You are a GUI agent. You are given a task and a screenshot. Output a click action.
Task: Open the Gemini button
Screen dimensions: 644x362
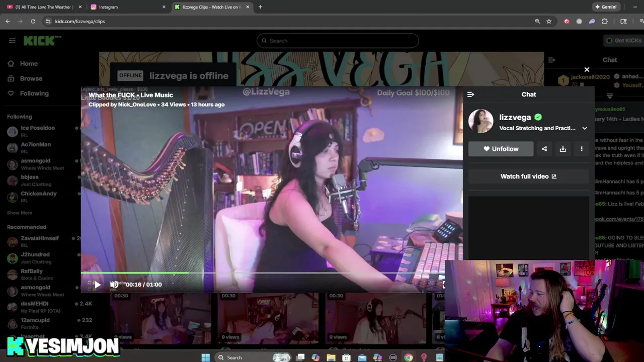[x=606, y=7]
